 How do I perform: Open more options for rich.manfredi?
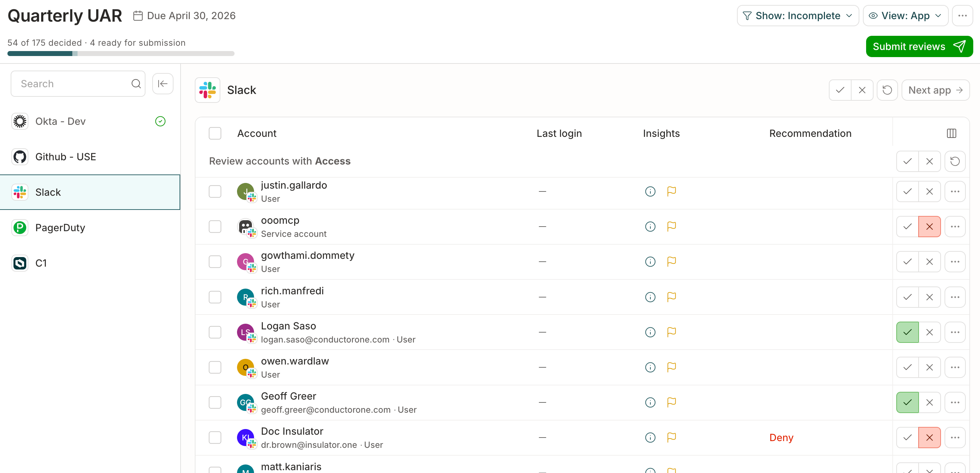coord(955,297)
